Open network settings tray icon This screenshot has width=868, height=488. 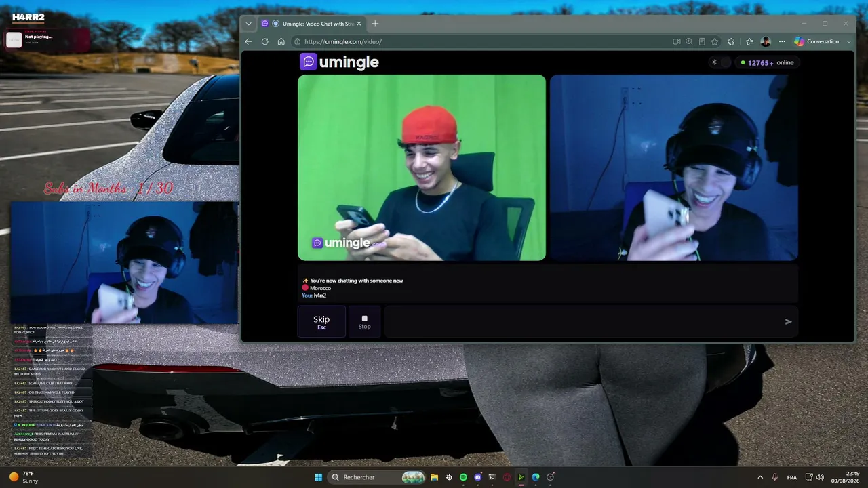(x=809, y=477)
